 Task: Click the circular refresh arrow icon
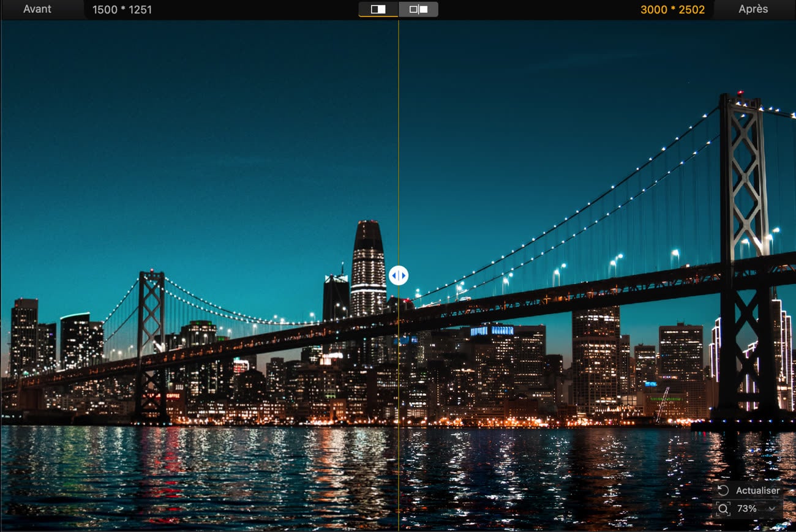pyautogui.click(x=723, y=490)
